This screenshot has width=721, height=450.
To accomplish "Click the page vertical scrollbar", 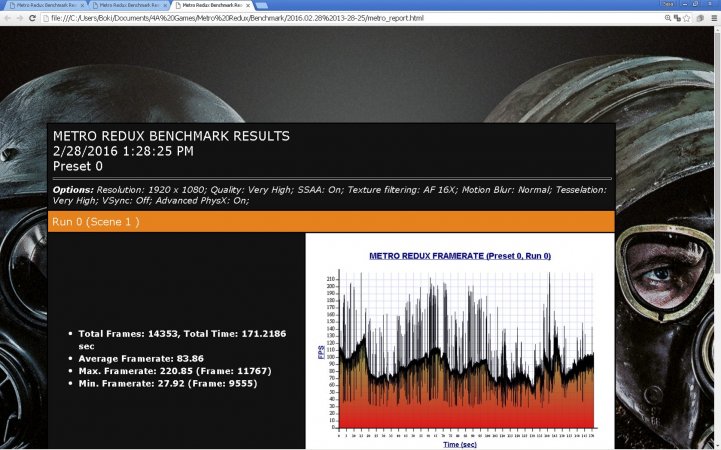I will click(717, 238).
